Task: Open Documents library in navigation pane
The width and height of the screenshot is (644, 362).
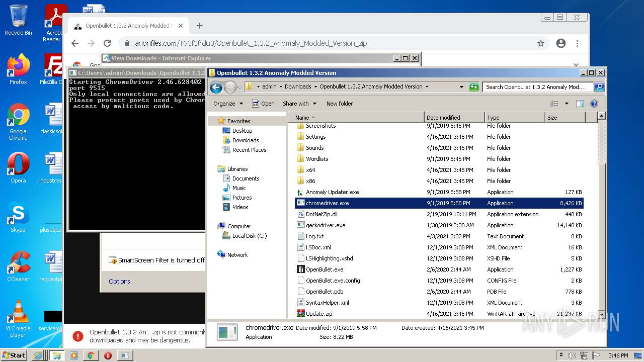Action: (x=246, y=178)
